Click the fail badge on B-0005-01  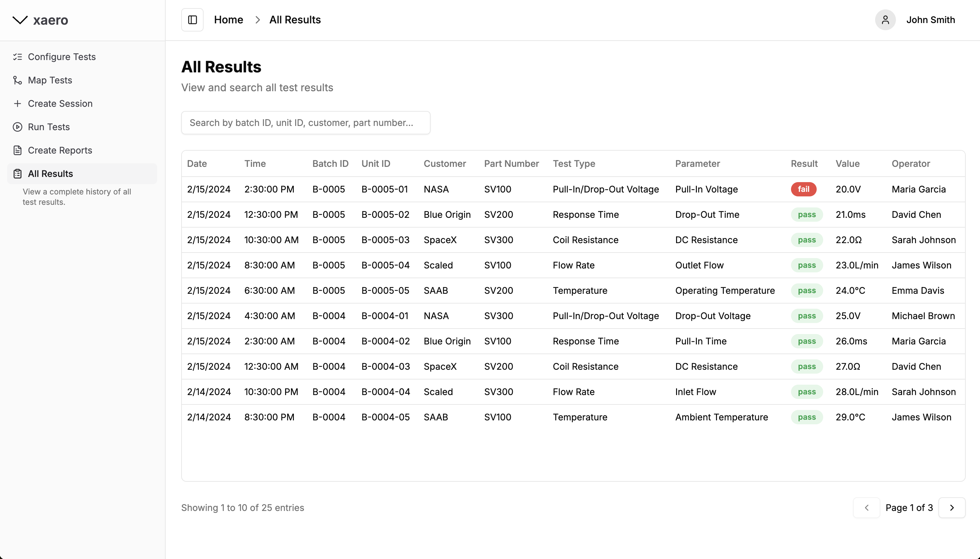pyautogui.click(x=803, y=189)
